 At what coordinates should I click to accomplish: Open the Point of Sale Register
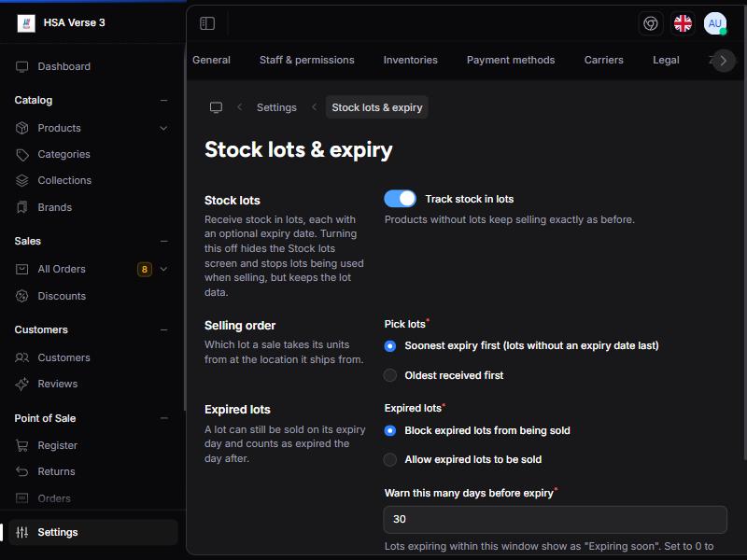tap(57, 445)
